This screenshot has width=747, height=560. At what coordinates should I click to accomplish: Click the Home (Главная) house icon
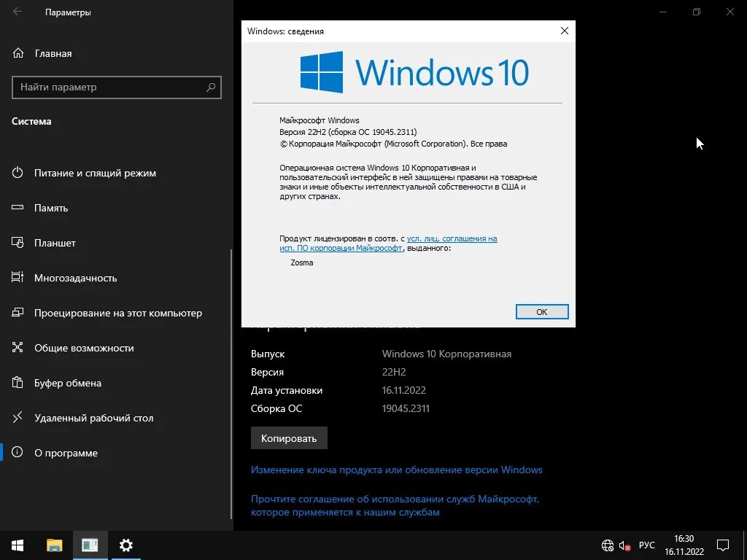(18, 52)
